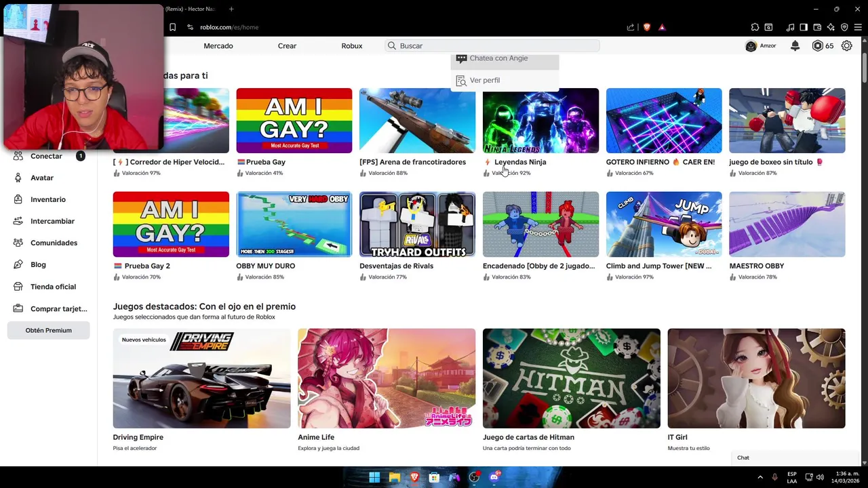Open the Mercado tab

tap(218, 45)
